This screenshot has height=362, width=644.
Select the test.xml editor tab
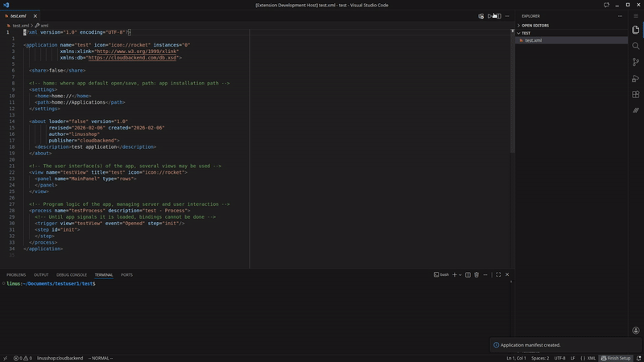(x=18, y=16)
